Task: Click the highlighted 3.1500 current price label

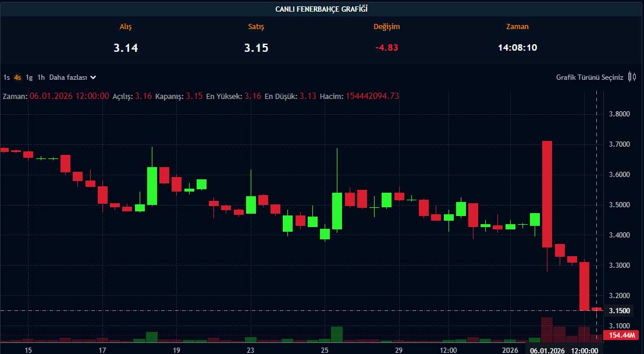Action: coord(620,311)
